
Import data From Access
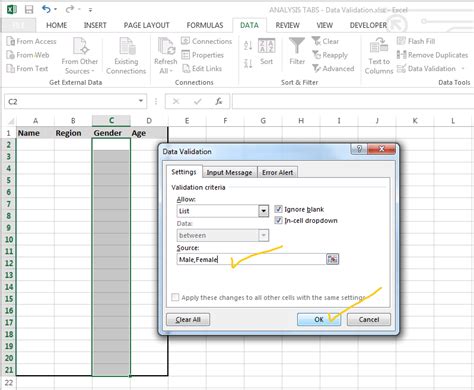click(32, 41)
